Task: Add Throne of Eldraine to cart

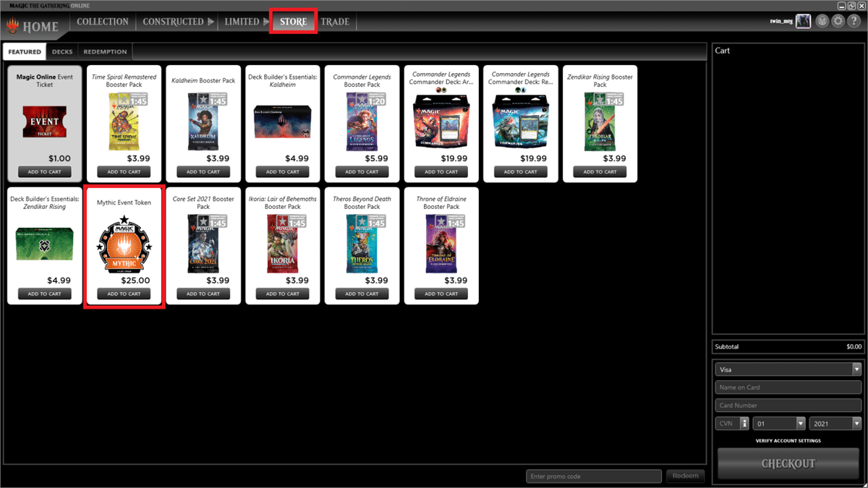Action: (x=441, y=294)
